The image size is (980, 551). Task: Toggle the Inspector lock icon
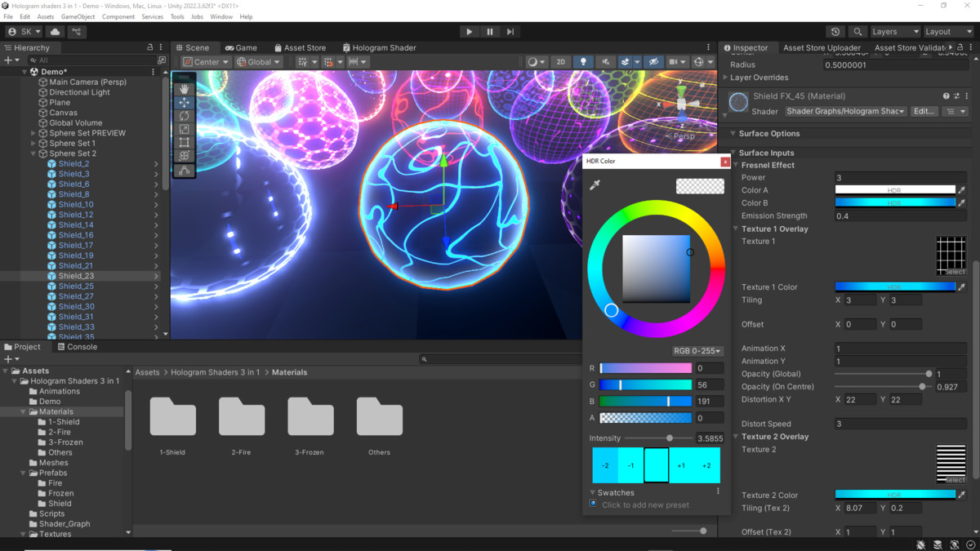point(960,47)
